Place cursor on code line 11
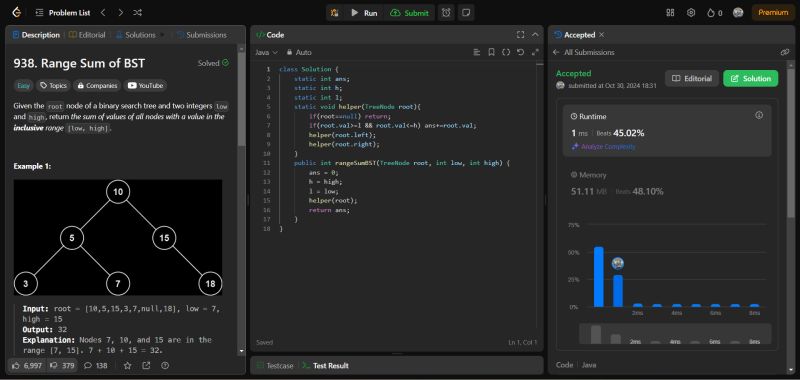800x380 pixels. click(402, 163)
